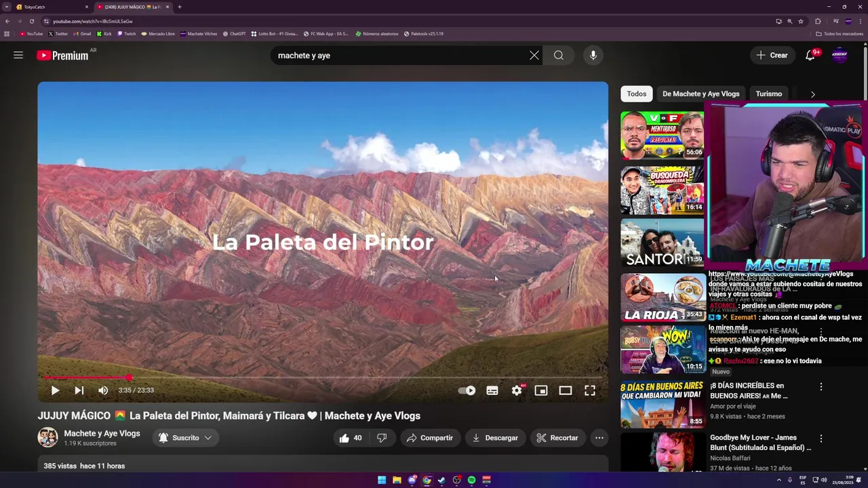Open the Compartir share dialog
Viewport: 868px width, 488px height.
430,438
